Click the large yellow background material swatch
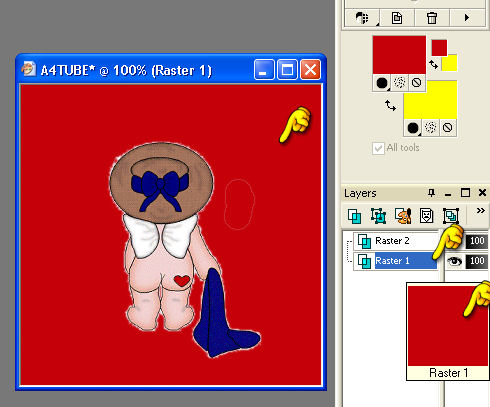The image size is (490, 407). coord(430,100)
